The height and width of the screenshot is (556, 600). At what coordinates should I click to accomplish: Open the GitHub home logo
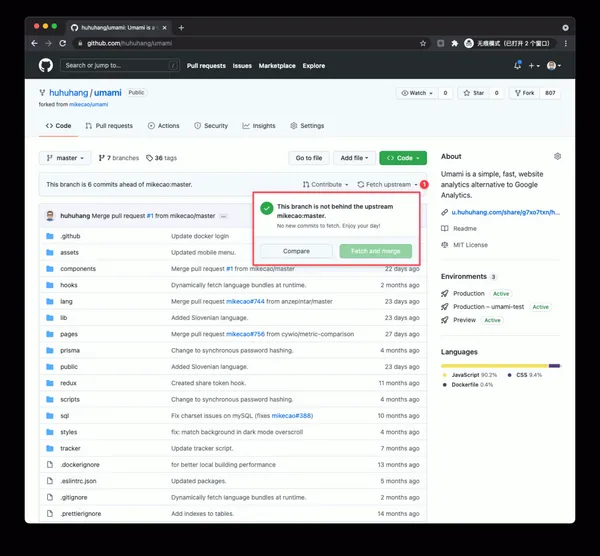(x=46, y=65)
